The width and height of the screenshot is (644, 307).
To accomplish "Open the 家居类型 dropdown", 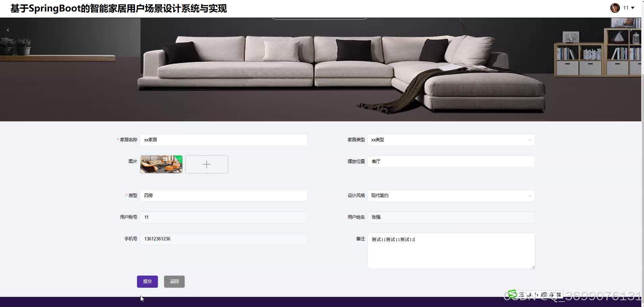I will pyautogui.click(x=451, y=140).
